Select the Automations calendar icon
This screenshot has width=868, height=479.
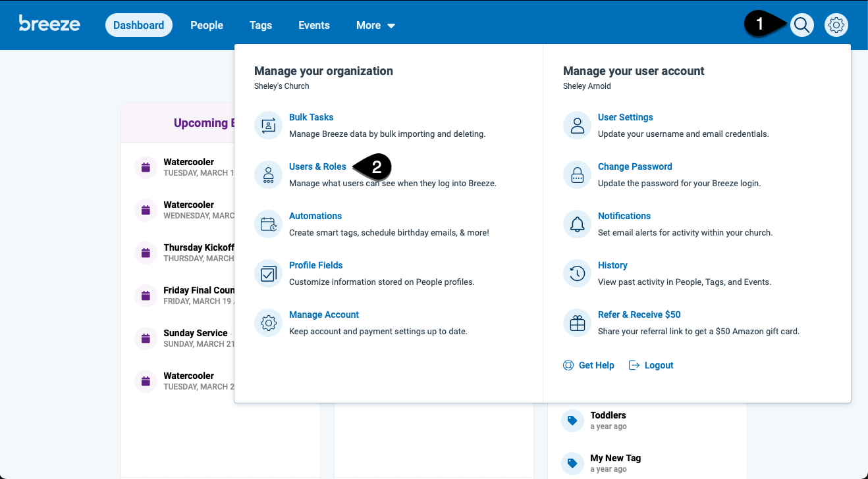point(268,224)
